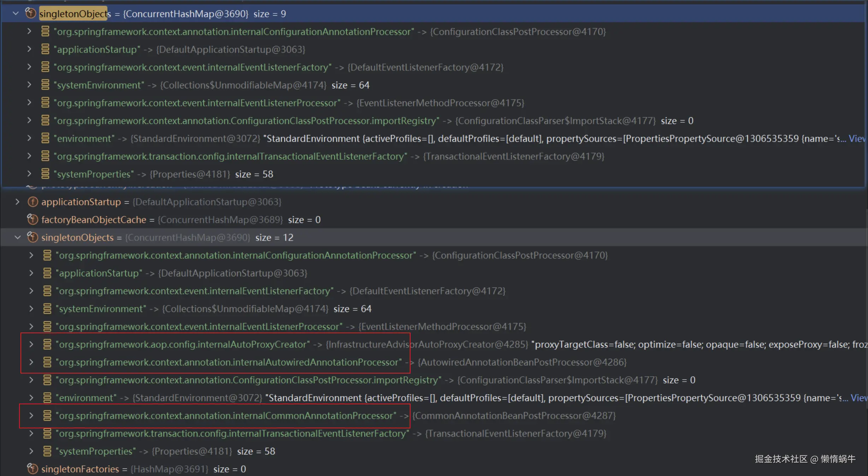Click field icon beside applicationStartup variable
Screen dimensions: 868x476
(x=33, y=202)
